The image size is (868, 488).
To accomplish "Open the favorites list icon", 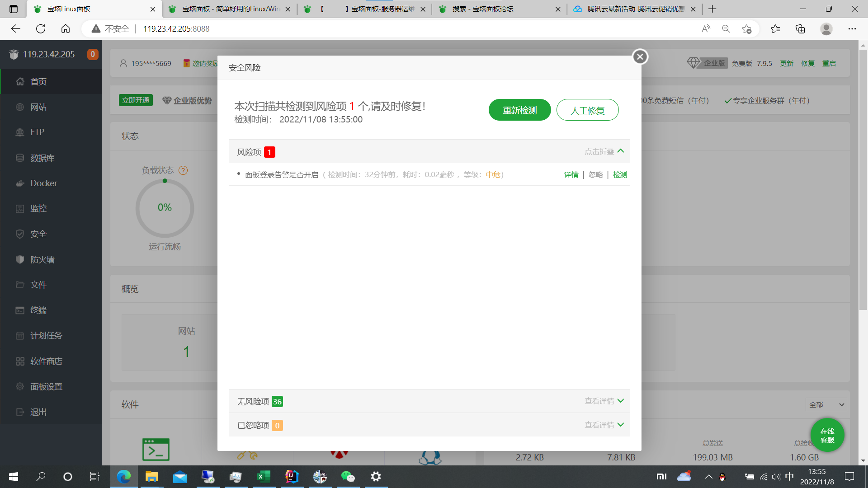I will (x=775, y=29).
